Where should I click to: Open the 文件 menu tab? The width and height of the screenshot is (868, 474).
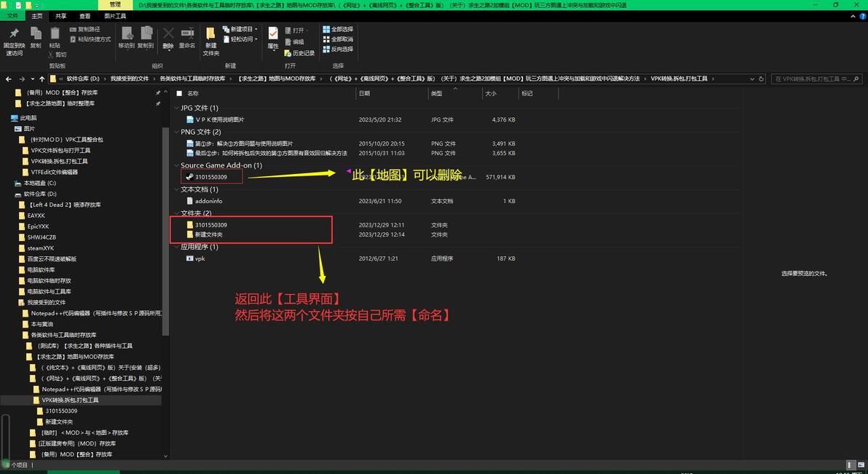point(12,16)
